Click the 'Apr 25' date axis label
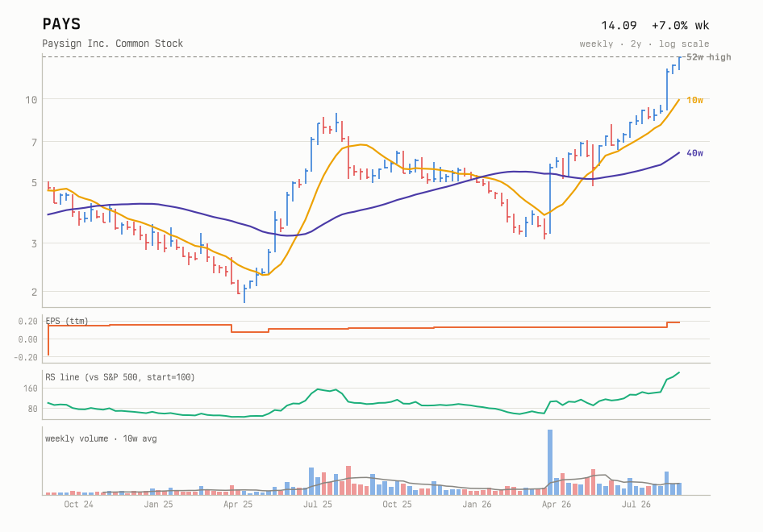Image resolution: width=763 pixels, height=532 pixels. click(x=238, y=505)
